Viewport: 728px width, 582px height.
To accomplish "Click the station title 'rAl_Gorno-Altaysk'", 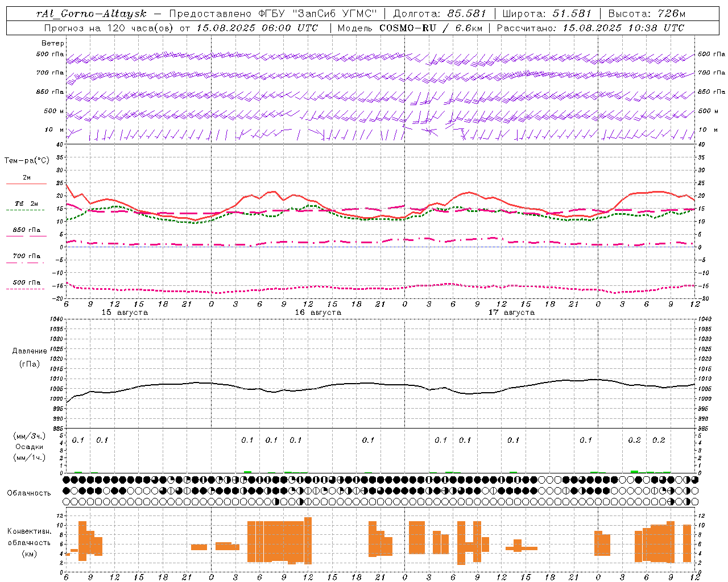I will [x=91, y=14].
